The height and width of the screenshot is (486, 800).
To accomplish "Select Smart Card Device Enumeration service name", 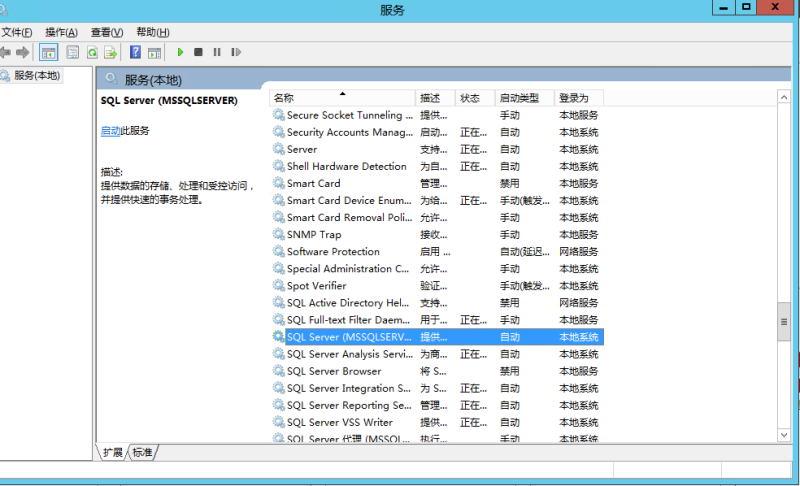I will point(349,200).
